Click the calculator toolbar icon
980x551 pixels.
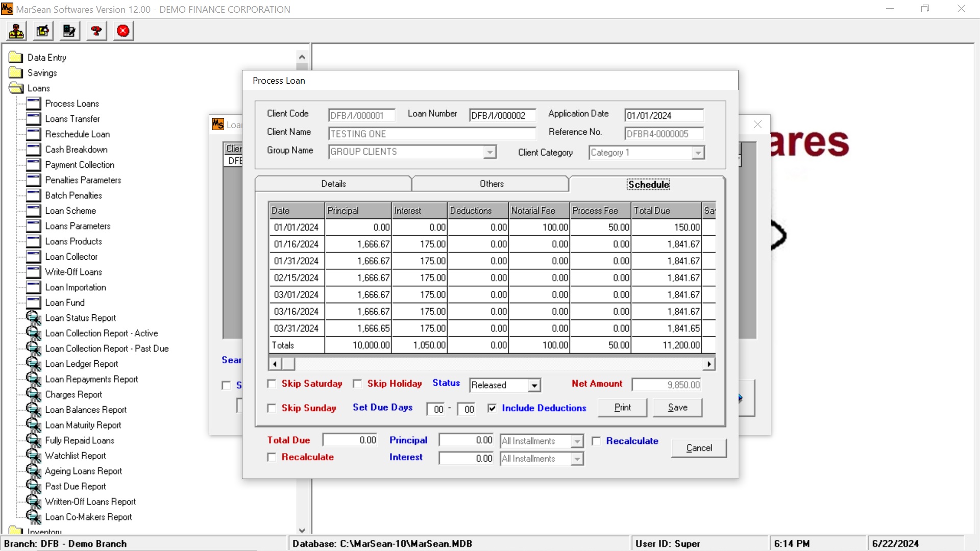69,31
